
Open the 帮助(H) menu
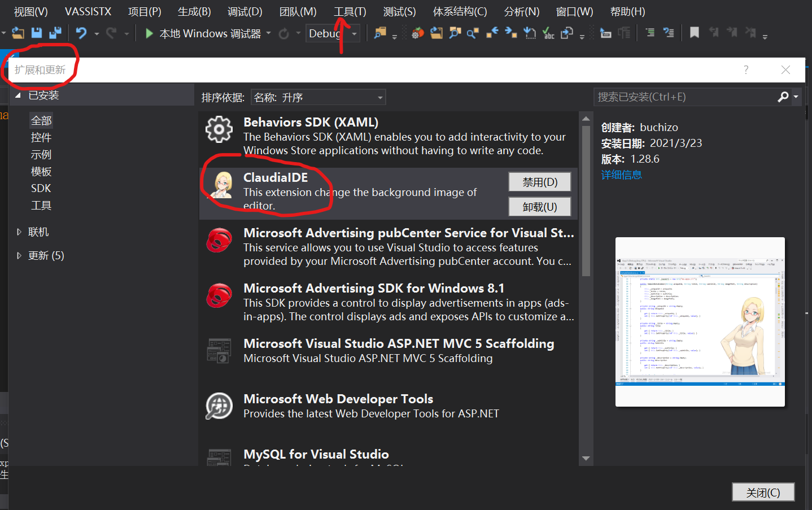coord(628,12)
